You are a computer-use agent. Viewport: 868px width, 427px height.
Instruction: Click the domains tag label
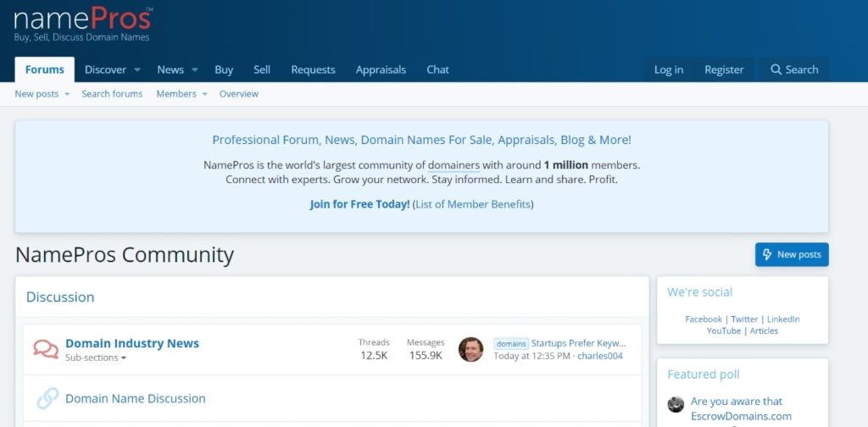pos(511,343)
